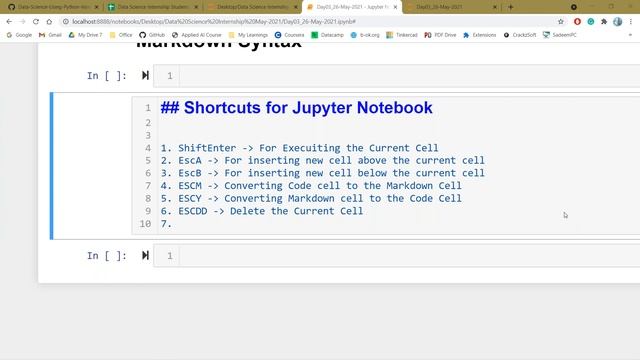Open the My Learnings bookmarks folder
Viewport: 640px width, 360px height.
coord(248,35)
